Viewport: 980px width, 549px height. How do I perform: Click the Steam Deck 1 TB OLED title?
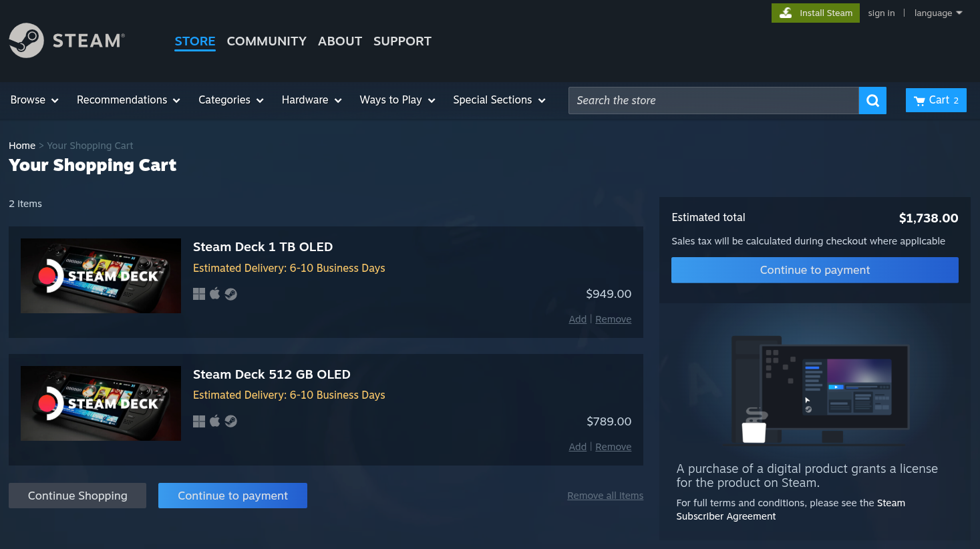click(263, 247)
